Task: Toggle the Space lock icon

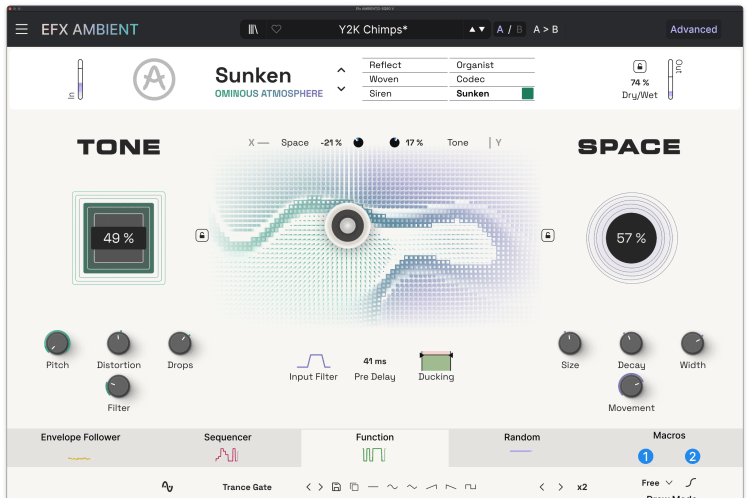Action: 547,236
